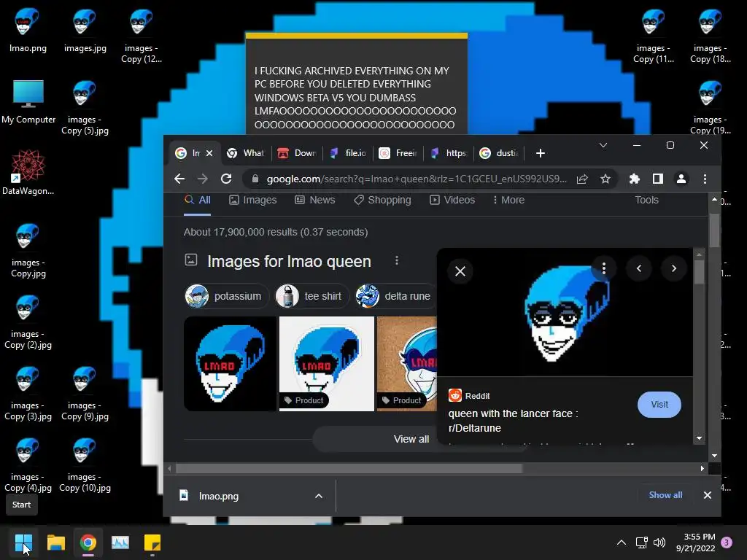Select the Videos search filter
Viewport: 747px width, 560px height.
pyautogui.click(x=452, y=201)
